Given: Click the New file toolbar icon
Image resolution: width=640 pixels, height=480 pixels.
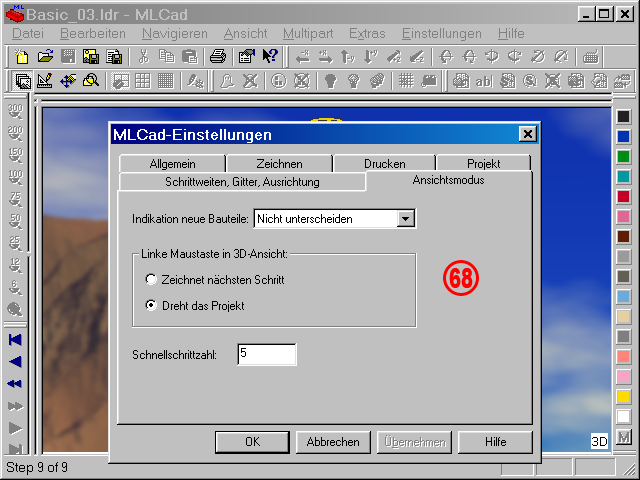Looking at the screenshot, I should (21, 56).
